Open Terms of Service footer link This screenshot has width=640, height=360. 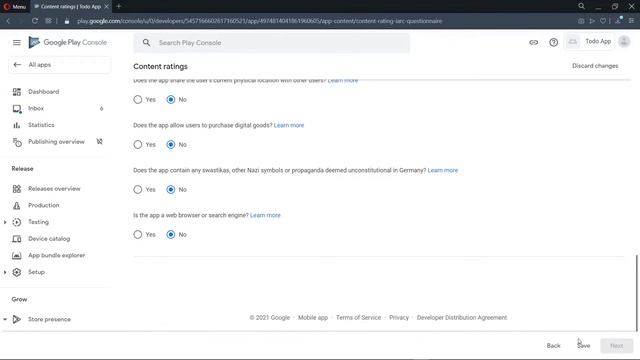tap(358, 318)
